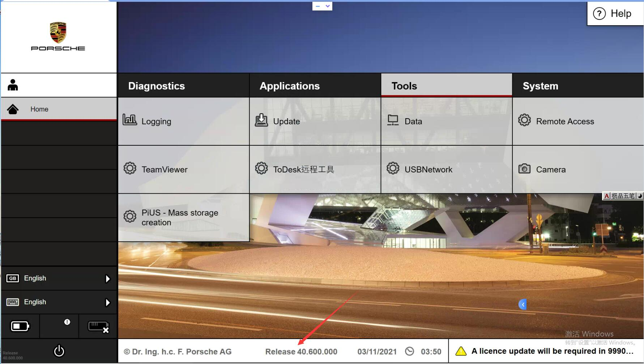Click the power shutdown icon
644x364 pixels.
pos(59,351)
